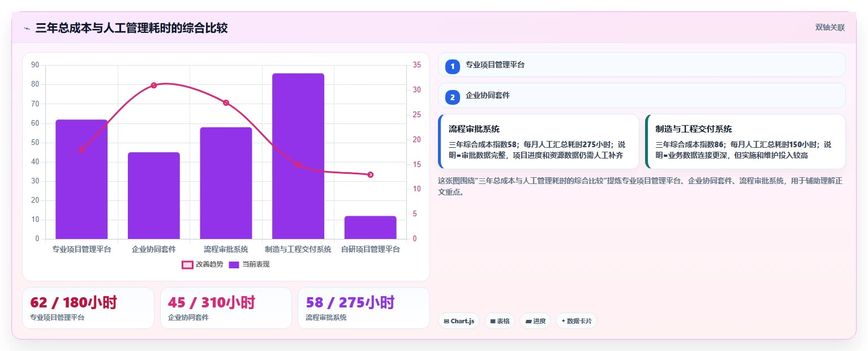This screenshot has height=351, width=868.
Task: Click the shortest bar for 自研项目管理平台
Action: 371,227
